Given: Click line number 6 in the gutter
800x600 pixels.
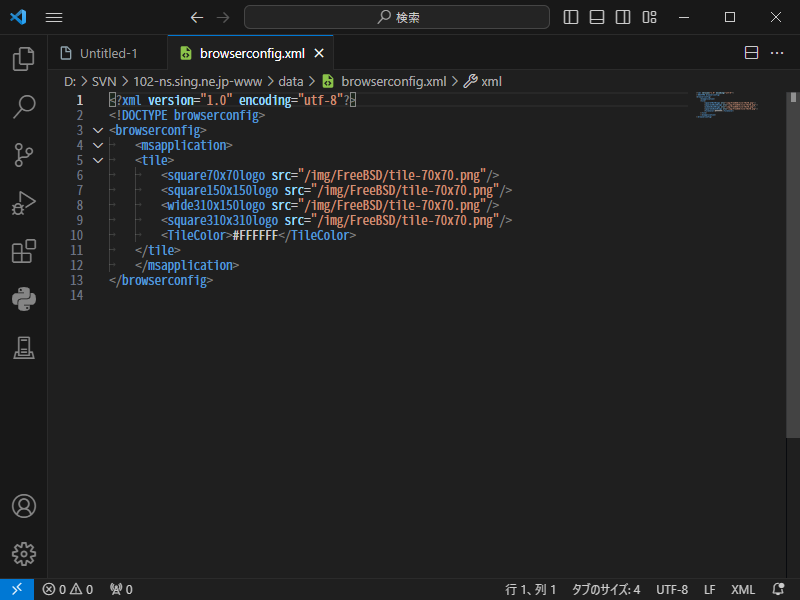Looking at the screenshot, I should point(80,176).
